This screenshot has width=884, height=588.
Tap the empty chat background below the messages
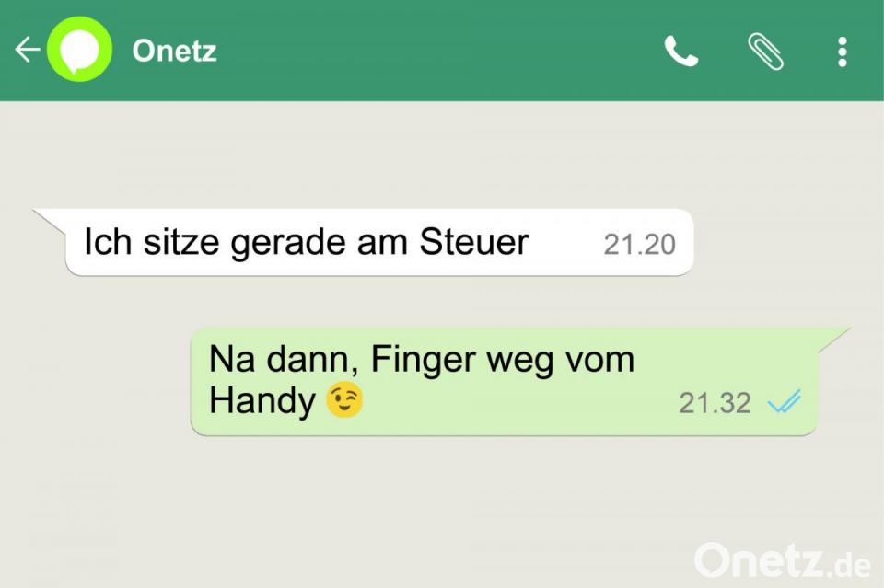pyautogui.click(x=395, y=507)
